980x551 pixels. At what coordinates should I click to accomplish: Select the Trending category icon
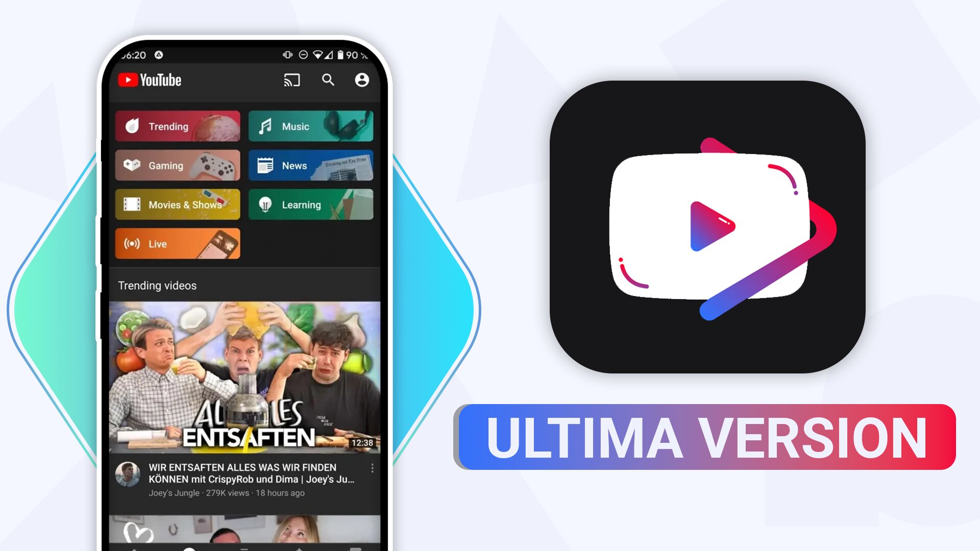[x=133, y=126]
